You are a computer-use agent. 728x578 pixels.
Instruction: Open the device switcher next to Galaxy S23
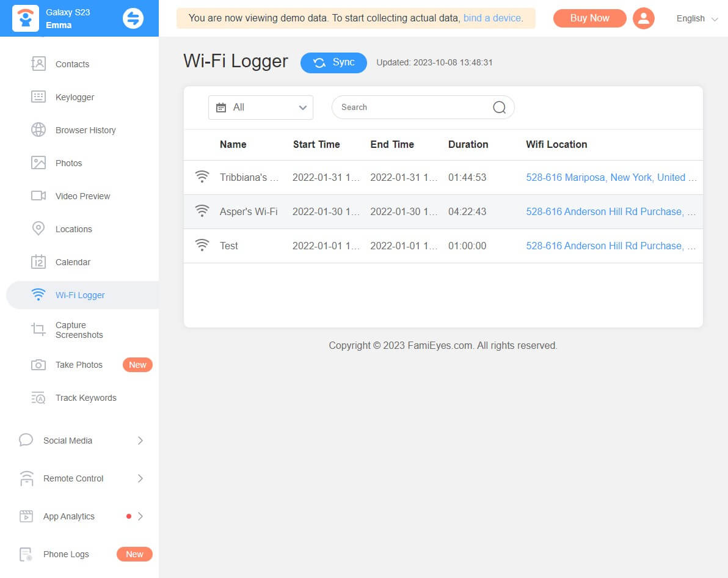point(134,18)
